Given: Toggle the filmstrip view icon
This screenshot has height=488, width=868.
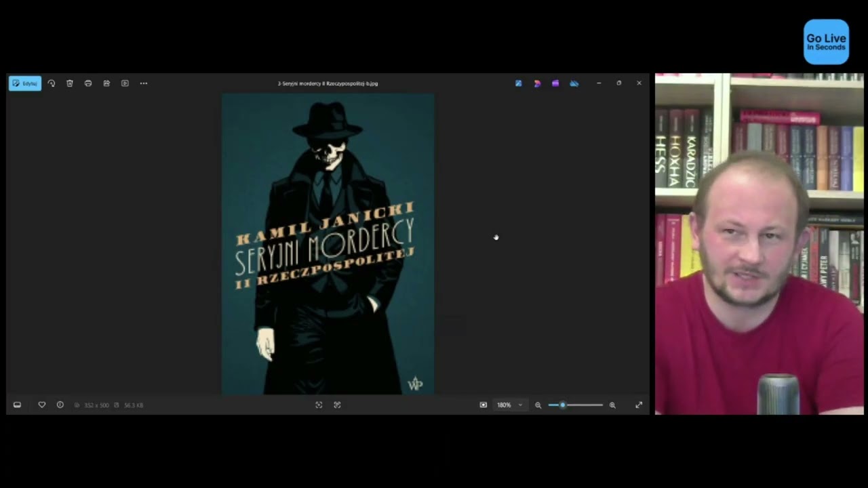Looking at the screenshot, I should [x=17, y=405].
